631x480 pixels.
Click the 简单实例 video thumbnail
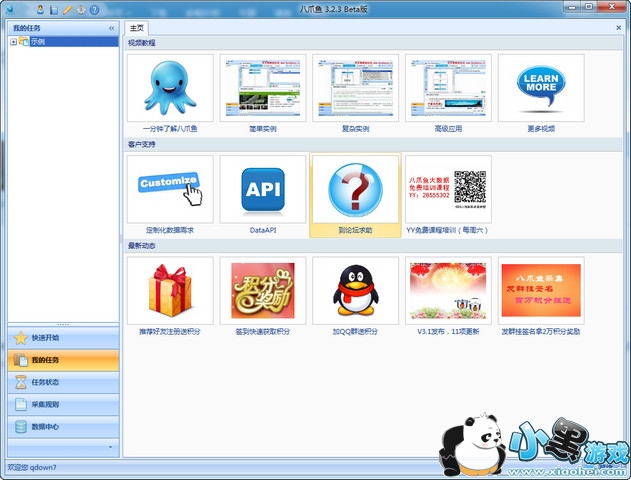[x=263, y=88]
